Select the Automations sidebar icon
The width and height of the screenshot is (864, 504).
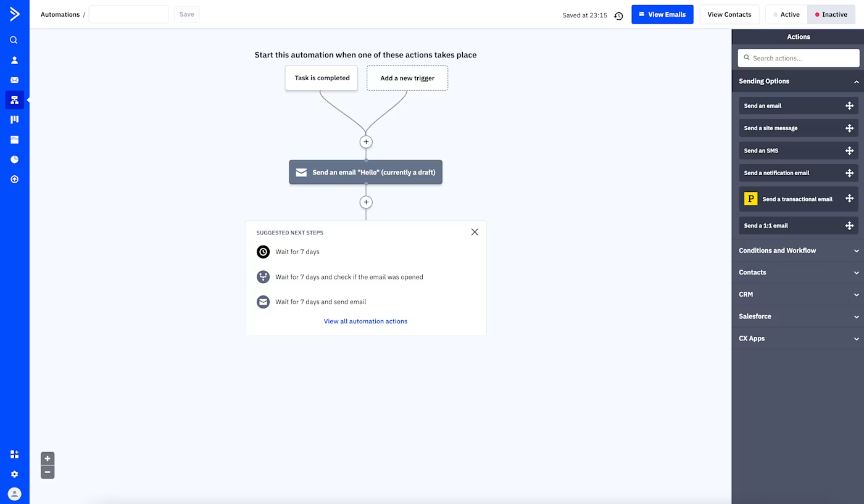tap(14, 100)
